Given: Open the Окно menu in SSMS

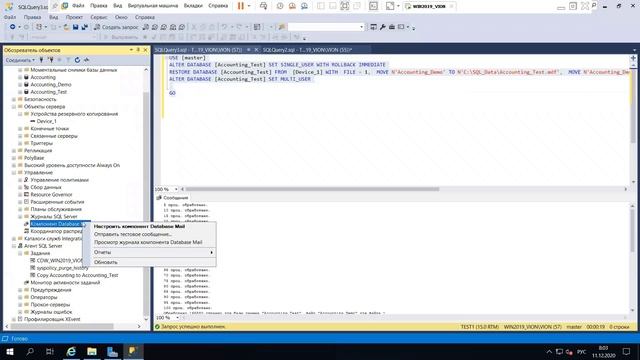Looking at the screenshot, I should click(121, 17).
